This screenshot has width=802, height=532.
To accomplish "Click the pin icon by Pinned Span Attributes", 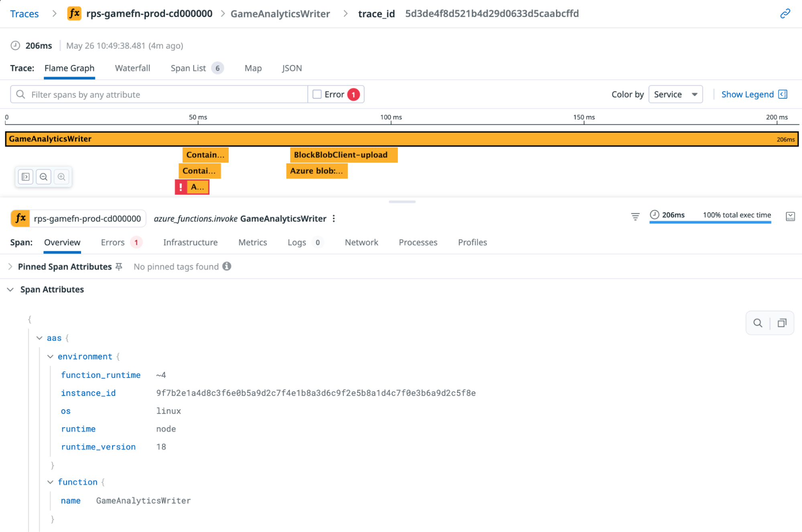I will 119,267.
